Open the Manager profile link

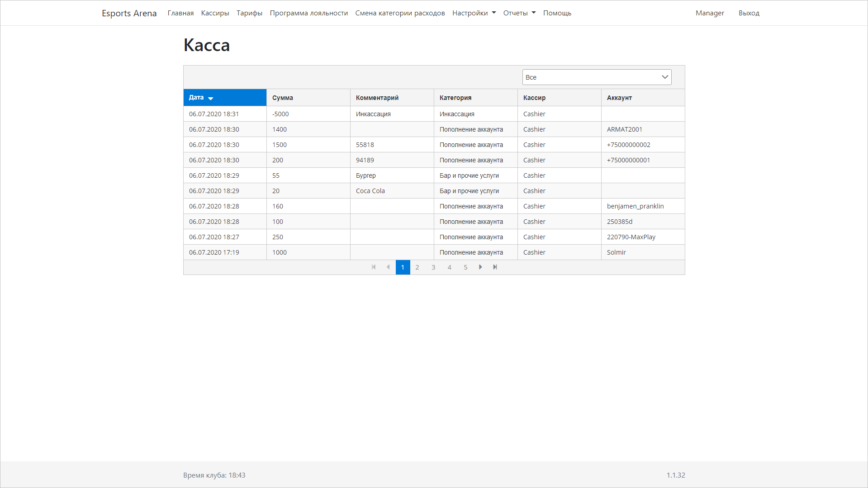pos(709,13)
